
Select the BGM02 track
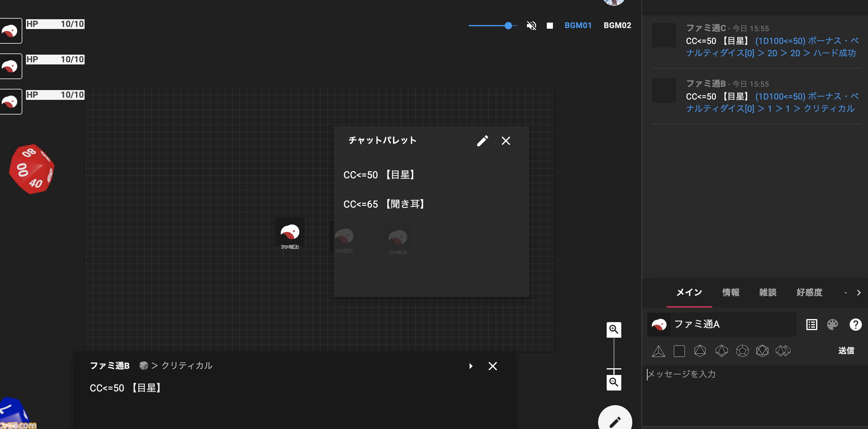tap(617, 25)
